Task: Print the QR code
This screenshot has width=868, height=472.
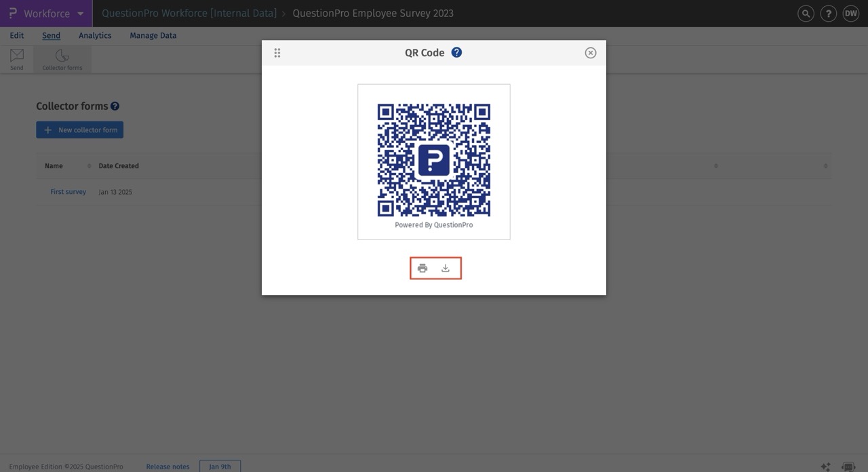Action: pos(422,267)
